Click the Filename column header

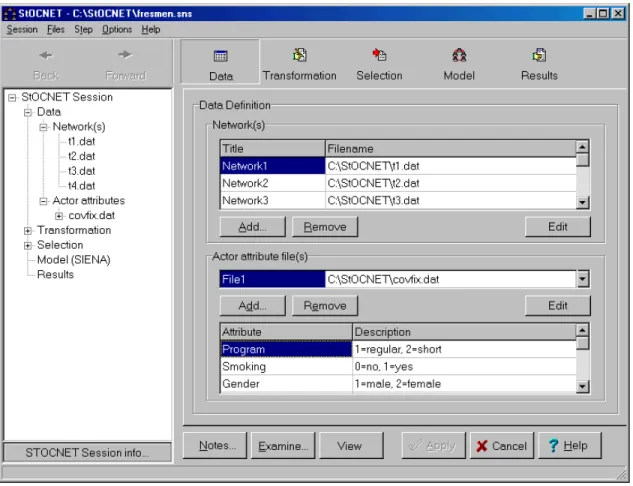[451, 149]
